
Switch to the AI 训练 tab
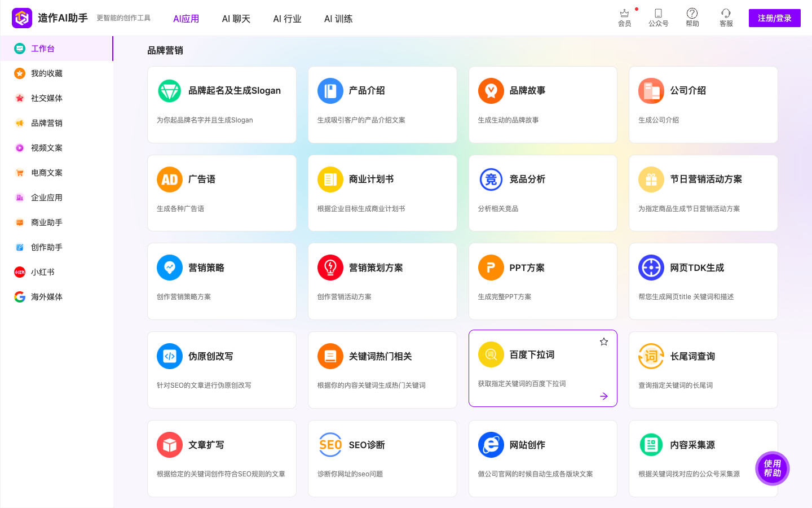pyautogui.click(x=338, y=19)
